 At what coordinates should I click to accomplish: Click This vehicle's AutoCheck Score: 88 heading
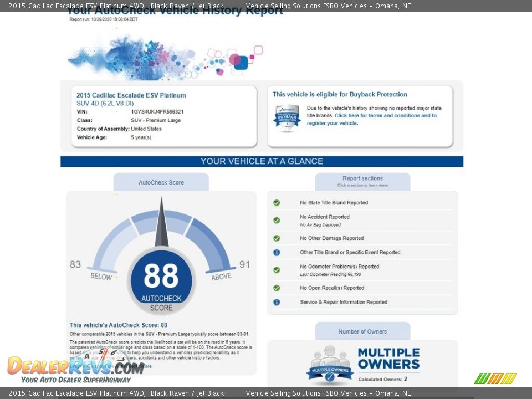point(119,325)
